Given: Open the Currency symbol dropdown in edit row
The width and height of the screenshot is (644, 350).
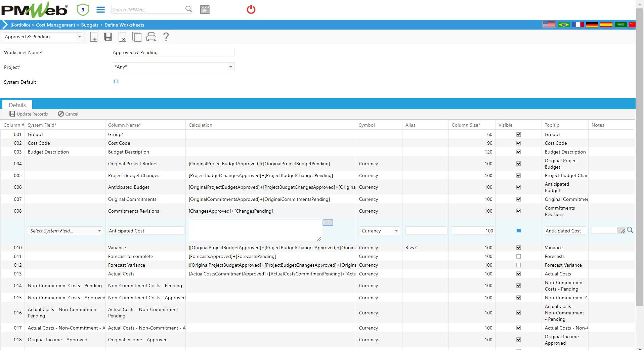Looking at the screenshot, I should point(379,231).
